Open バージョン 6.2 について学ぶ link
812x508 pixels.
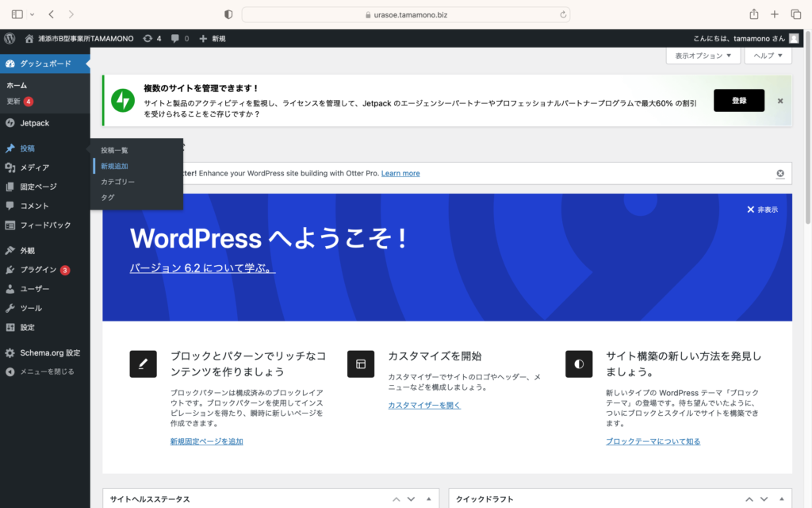click(x=202, y=268)
